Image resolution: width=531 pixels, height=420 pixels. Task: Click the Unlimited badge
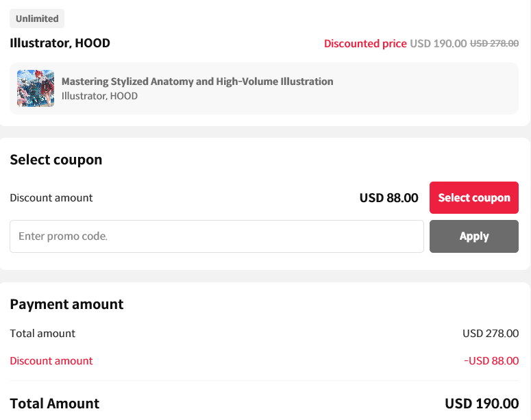click(37, 19)
